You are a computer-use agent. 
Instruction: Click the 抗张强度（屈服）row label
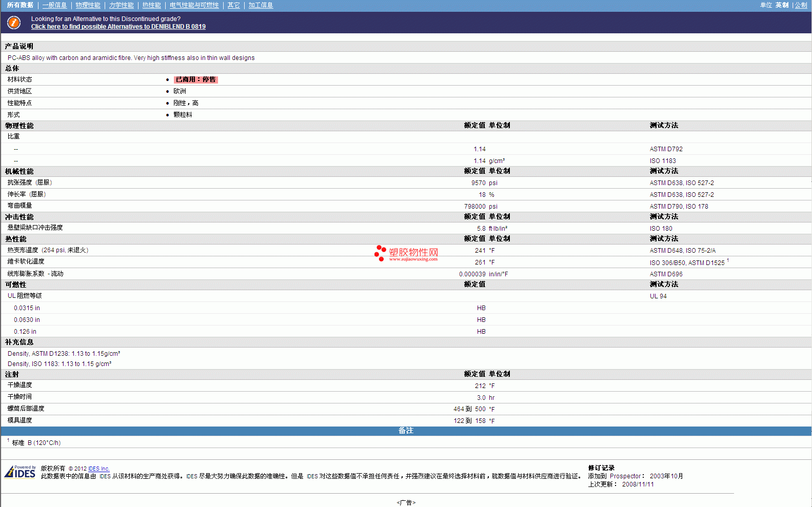point(30,182)
